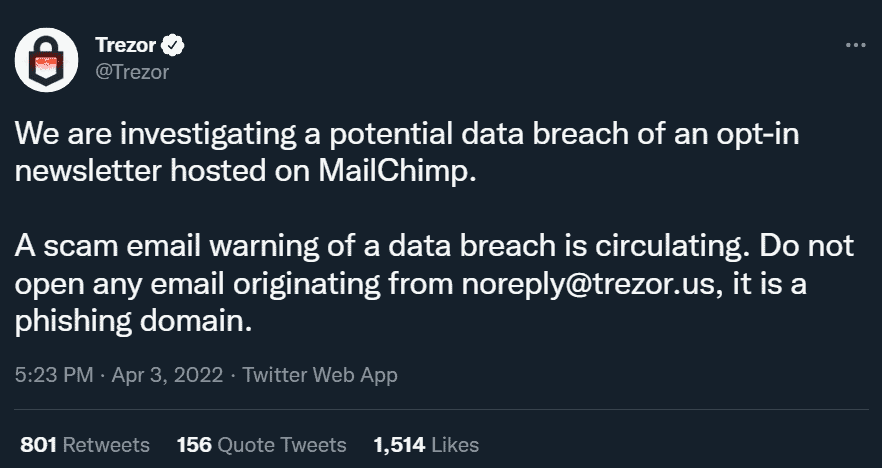Click the 156 quote tweet count number
This screenshot has height=468, width=882.
194,445
